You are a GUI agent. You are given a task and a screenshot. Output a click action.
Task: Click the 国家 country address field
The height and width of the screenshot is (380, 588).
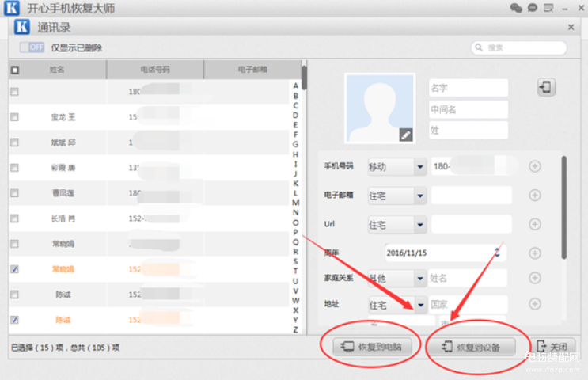(x=468, y=304)
